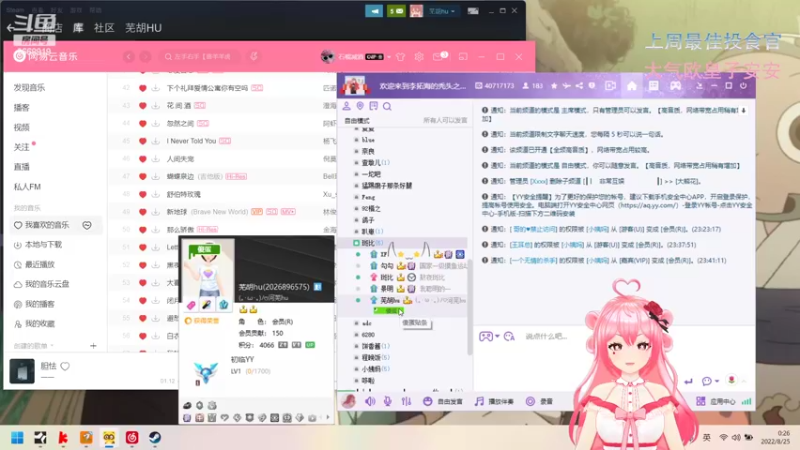Select 播客 in NetEase sidebar

click(21, 107)
